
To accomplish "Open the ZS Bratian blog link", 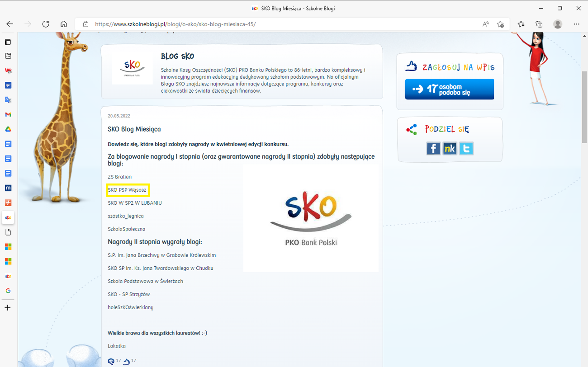I will click(x=119, y=177).
